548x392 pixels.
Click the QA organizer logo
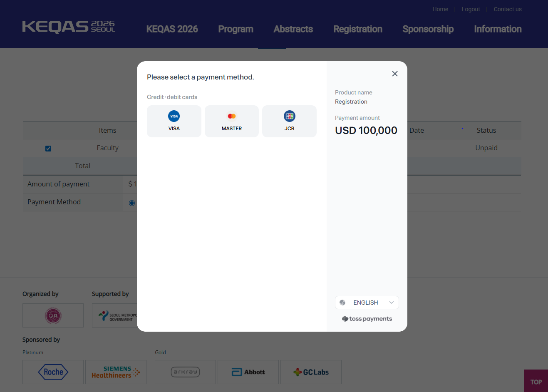(x=53, y=315)
